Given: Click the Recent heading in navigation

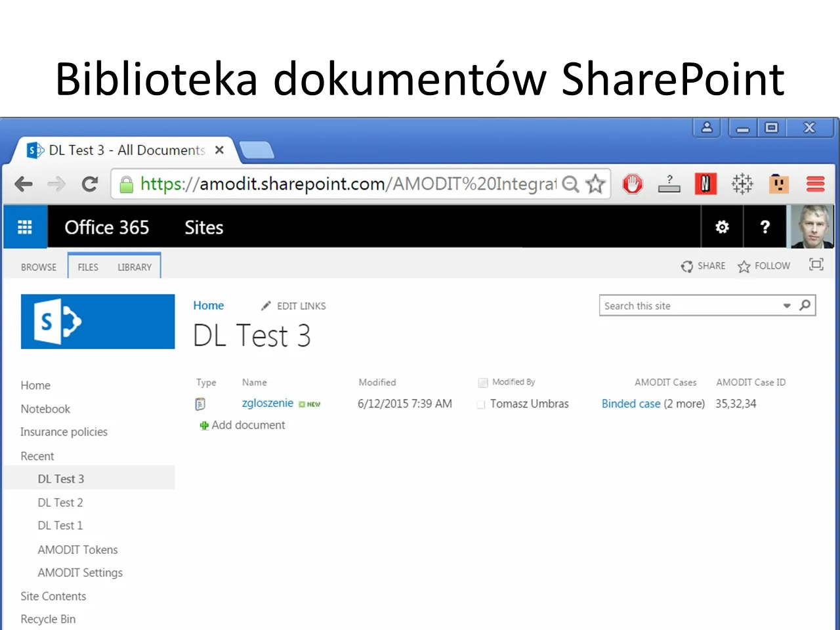Looking at the screenshot, I should point(37,456).
